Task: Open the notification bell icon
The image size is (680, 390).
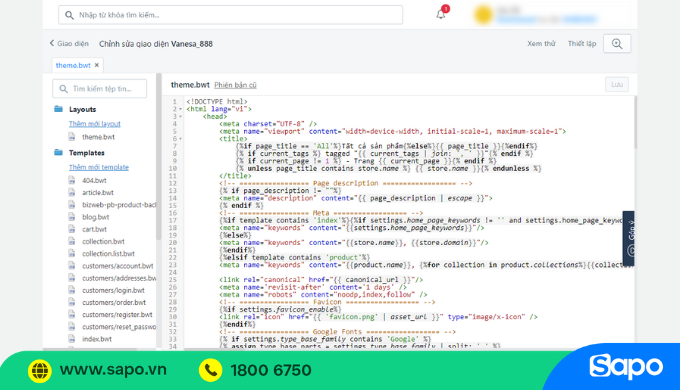Action: click(441, 14)
